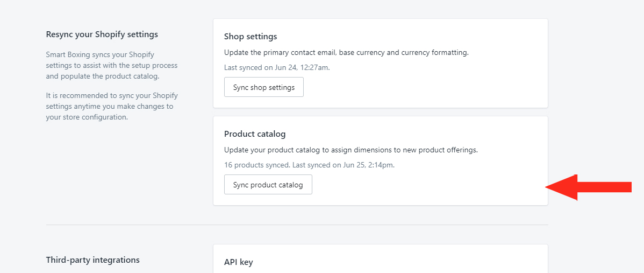Click the Third-party integrations section heading

coord(93,260)
